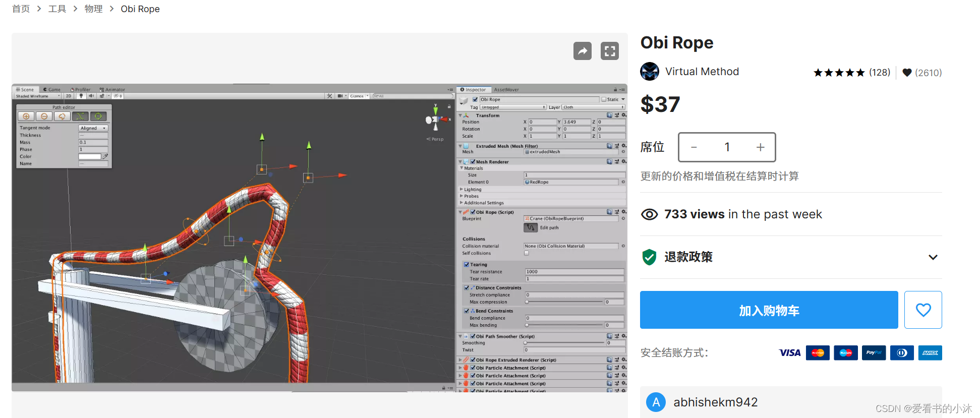980x418 pixels.
Task: Decrease seat quantity with minus button
Action: tap(694, 147)
